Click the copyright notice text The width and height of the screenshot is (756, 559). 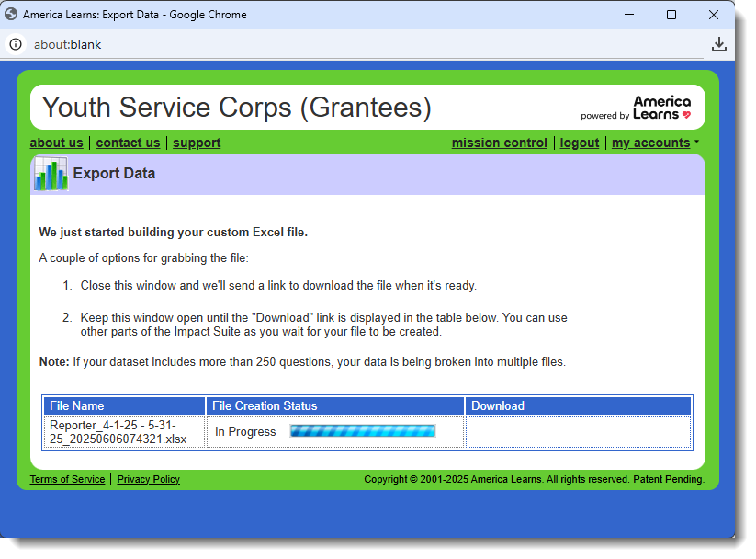(535, 479)
